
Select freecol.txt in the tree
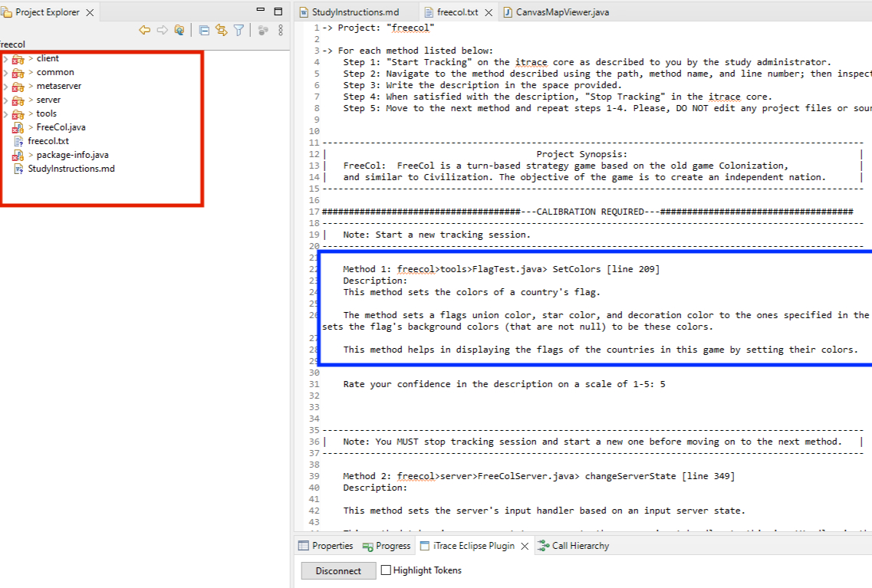tap(48, 141)
